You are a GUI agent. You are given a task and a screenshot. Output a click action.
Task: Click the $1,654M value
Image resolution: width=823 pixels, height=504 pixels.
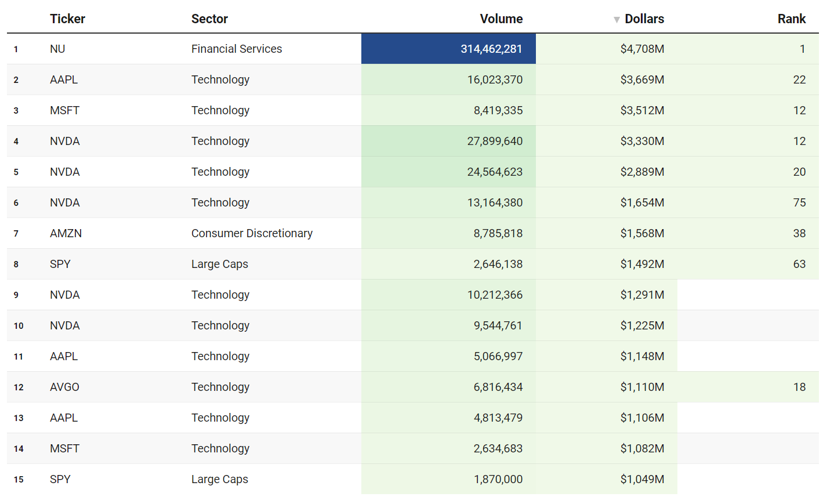coord(642,203)
